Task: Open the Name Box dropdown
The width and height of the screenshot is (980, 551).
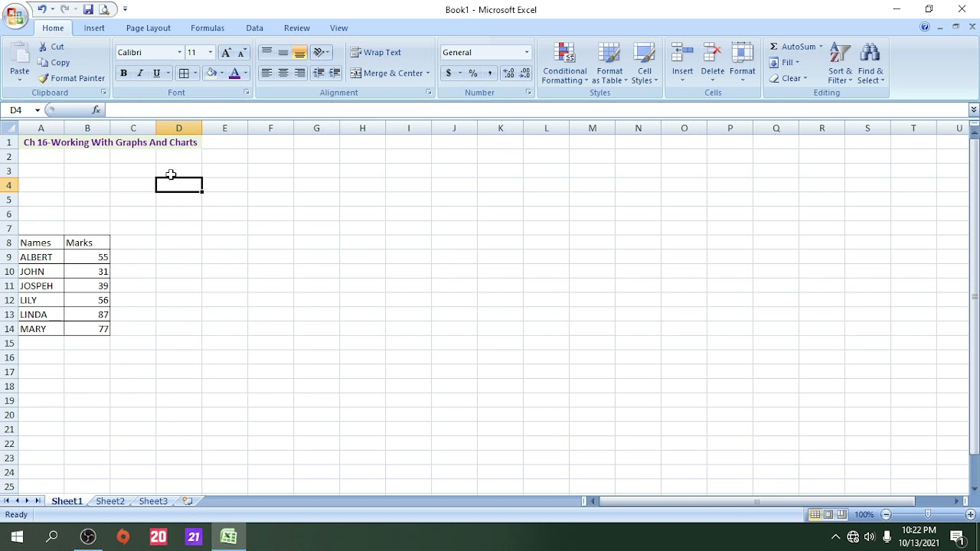Action: click(x=38, y=110)
